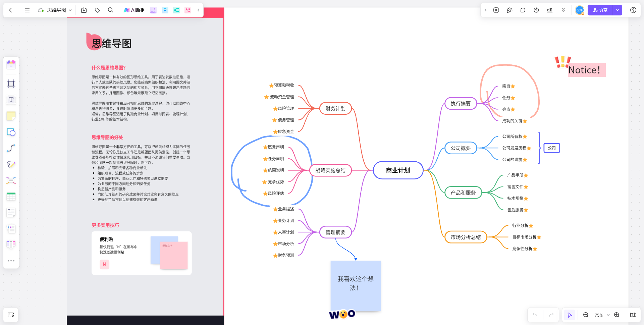Select the Frame tool
The height and width of the screenshot is (325, 644).
(11, 84)
